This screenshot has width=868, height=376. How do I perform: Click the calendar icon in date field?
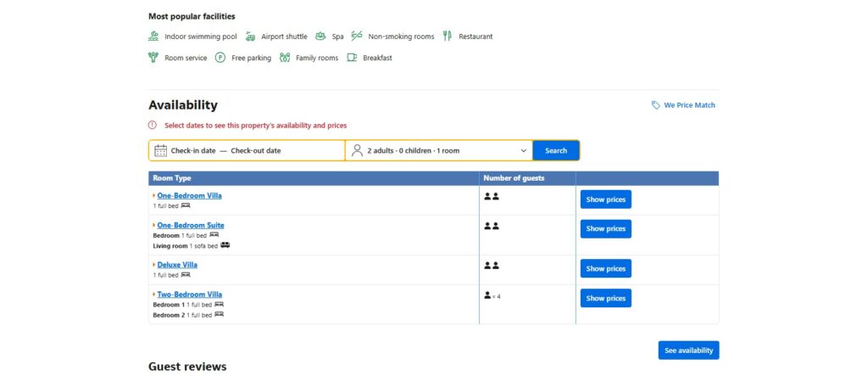point(160,150)
